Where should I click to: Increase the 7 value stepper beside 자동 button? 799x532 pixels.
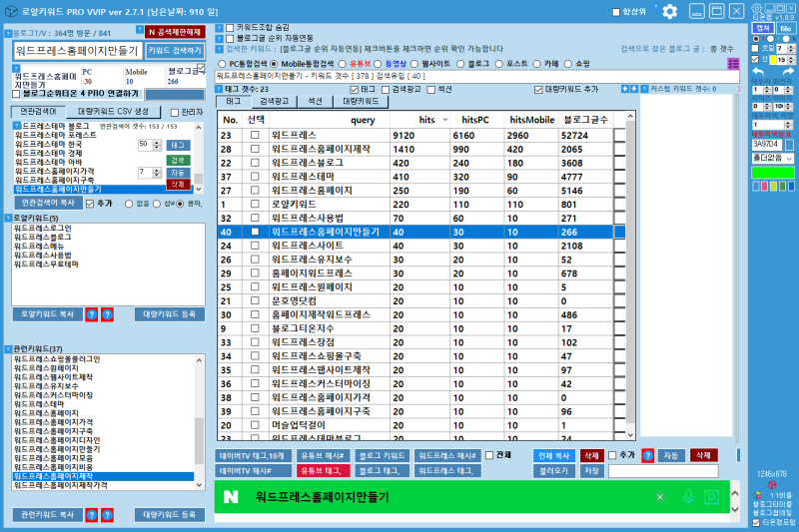click(x=157, y=170)
